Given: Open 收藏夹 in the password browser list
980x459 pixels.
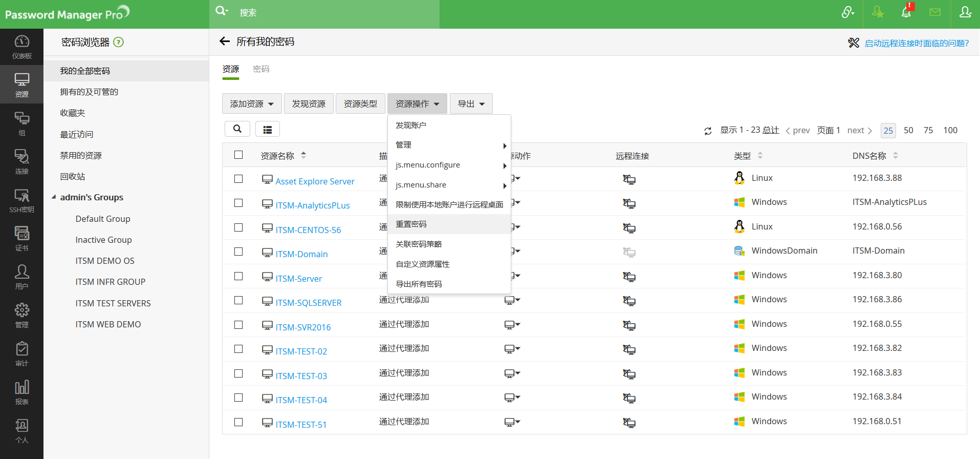Looking at the screenshot, I should 73,113.
